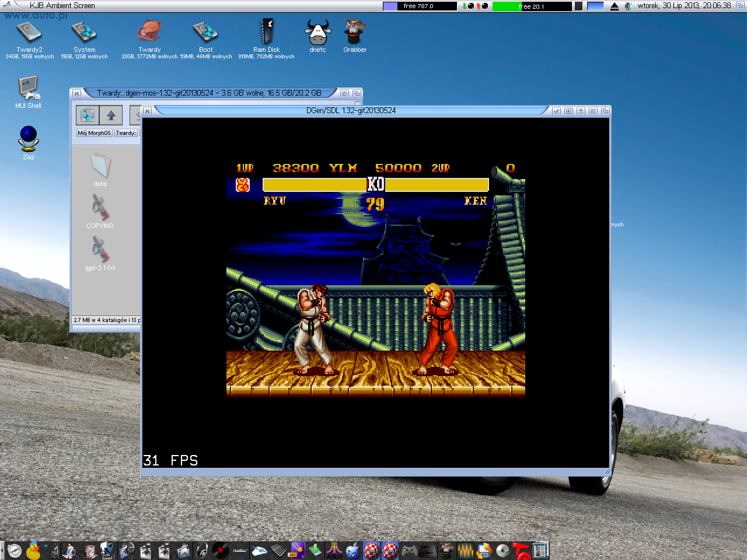The height and width of the screenshot is (560, 747).
Task: Select the Twardy: path button
Action: click(126, 133)
